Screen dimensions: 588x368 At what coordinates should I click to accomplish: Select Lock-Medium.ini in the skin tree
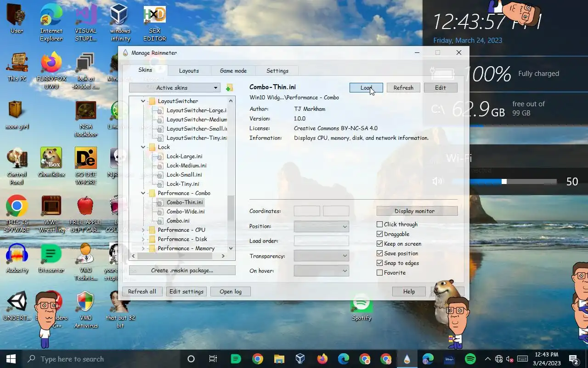pos(186,166)
